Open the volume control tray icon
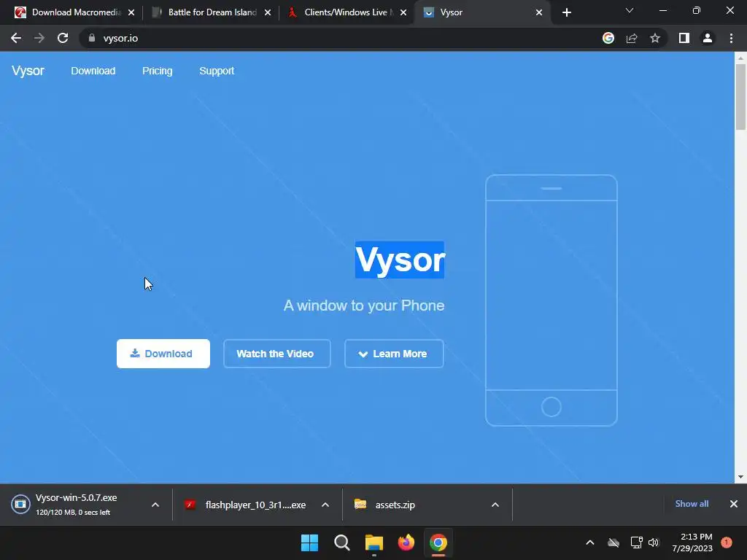The width and height of the screenshot is (747, 560). click(654, 542)
